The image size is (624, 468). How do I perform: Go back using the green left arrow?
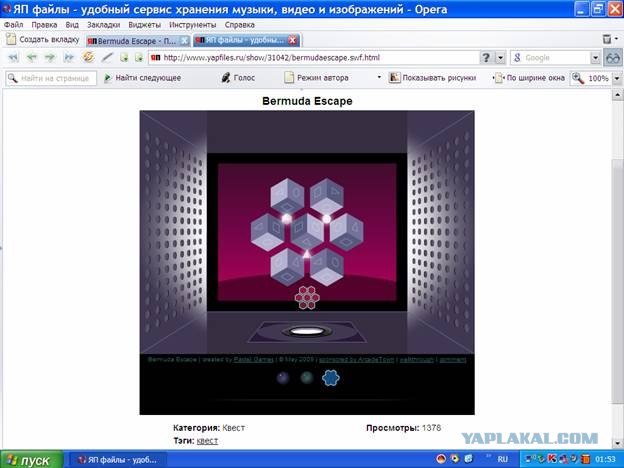pyautogui.click(x=31, y=58)
